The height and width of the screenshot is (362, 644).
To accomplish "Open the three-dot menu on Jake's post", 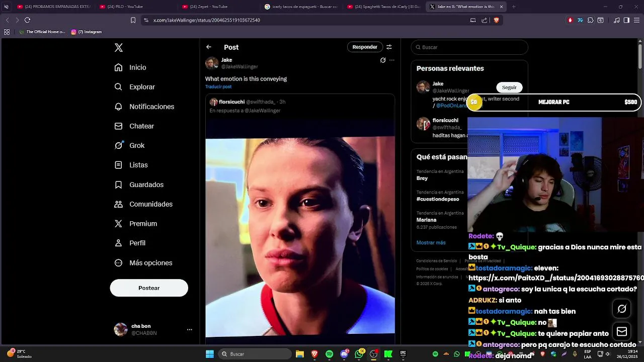I will pos(392,60).
